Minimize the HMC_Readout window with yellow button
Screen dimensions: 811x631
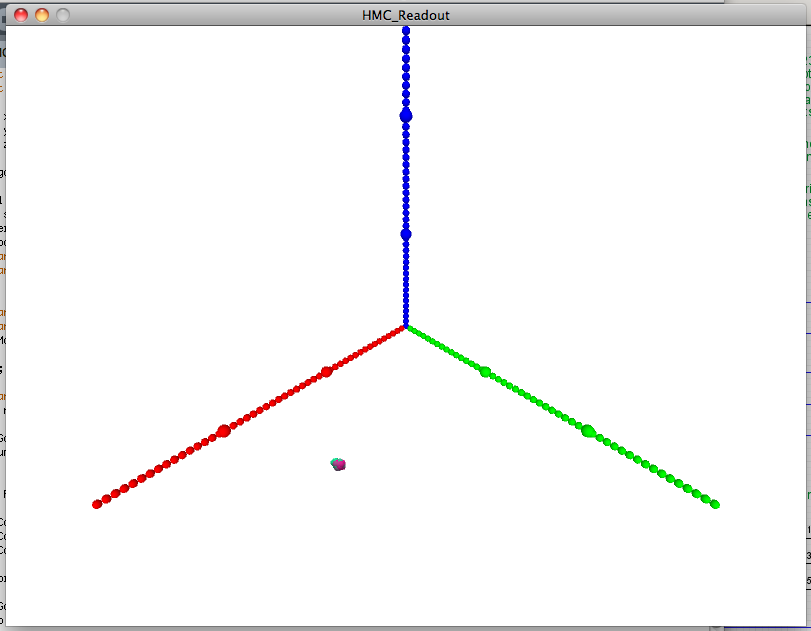(42, 15)
